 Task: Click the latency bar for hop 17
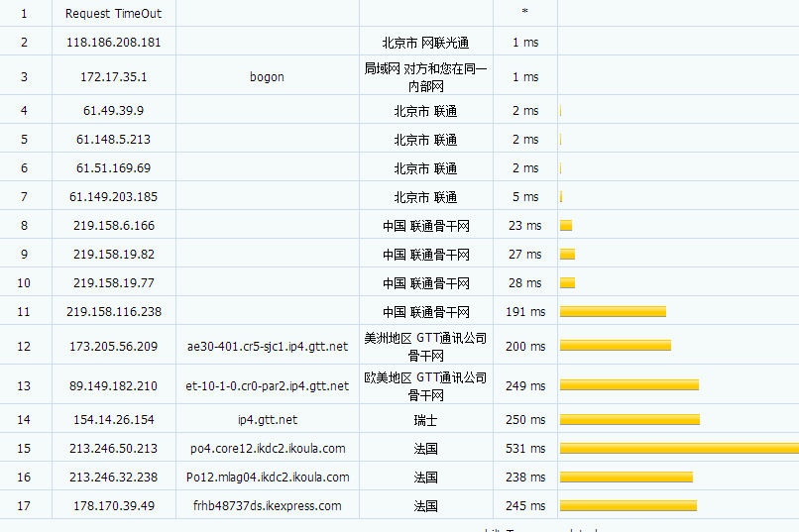pyautogui.click(x=628, y=505)
